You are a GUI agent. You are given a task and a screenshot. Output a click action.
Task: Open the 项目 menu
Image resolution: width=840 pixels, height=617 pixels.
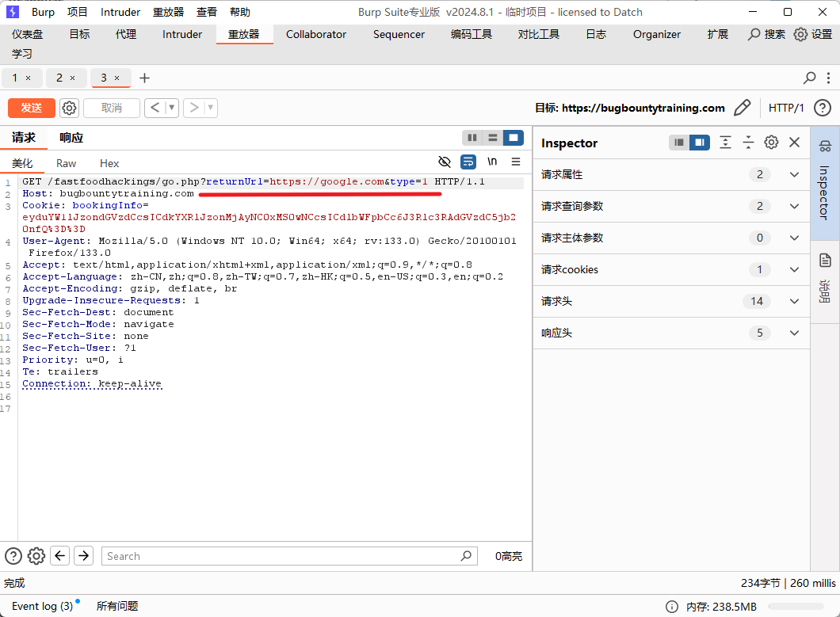(x=77, y=12)
